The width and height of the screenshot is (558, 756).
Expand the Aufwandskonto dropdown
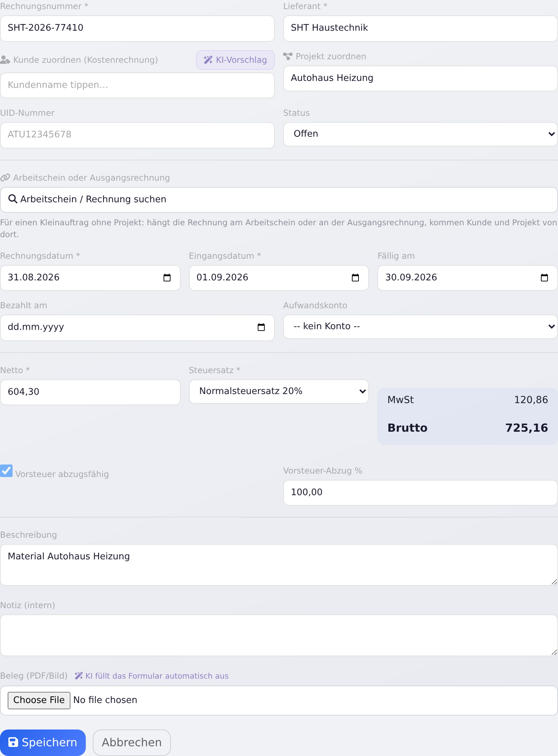pos(421,326)
